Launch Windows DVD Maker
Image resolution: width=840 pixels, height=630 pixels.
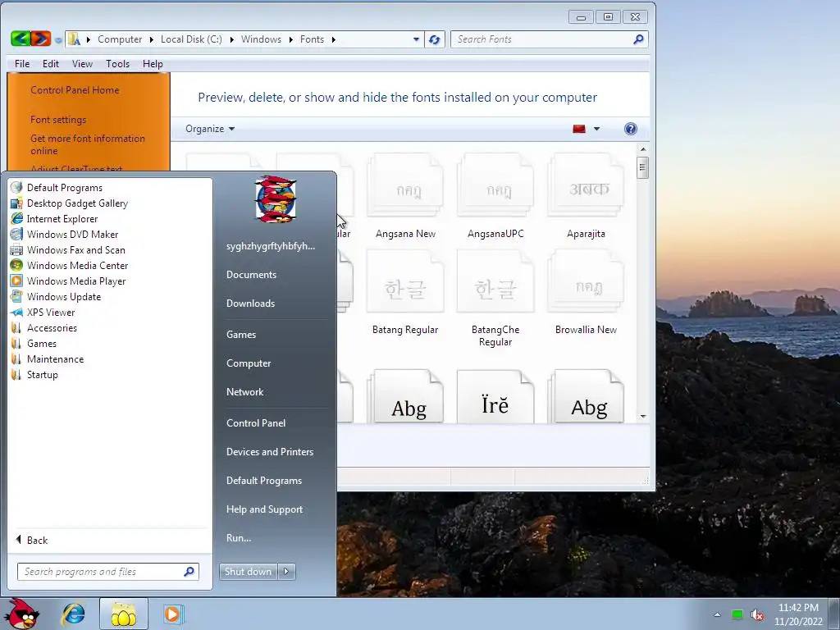click(72, 234)
